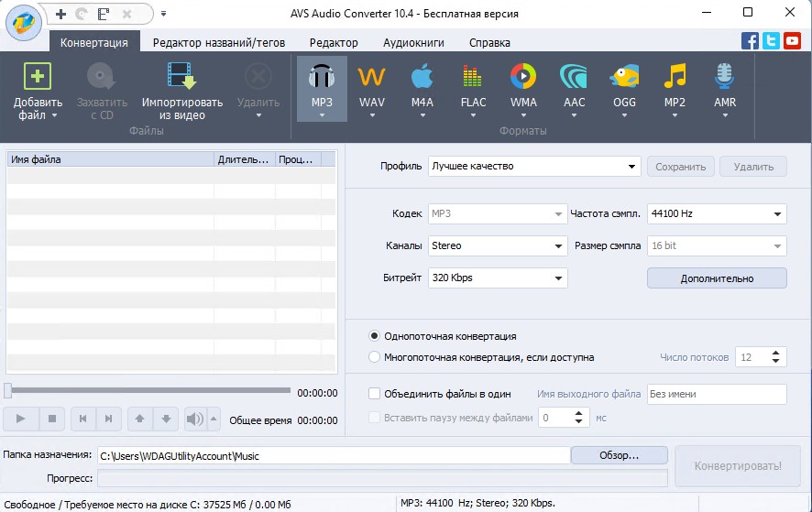The image size is (812, 512).
Task: Click the Дополнительно button
Action: [x=717, y=278]
